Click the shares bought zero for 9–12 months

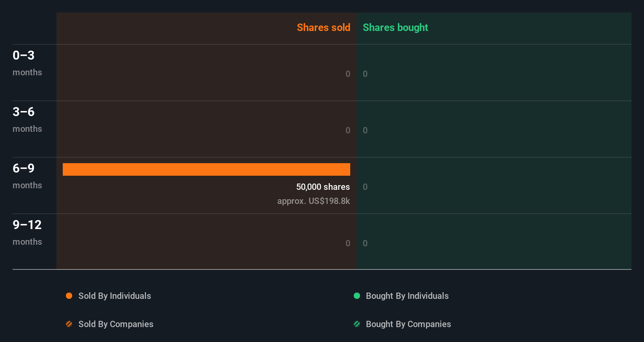coord(365,243)
